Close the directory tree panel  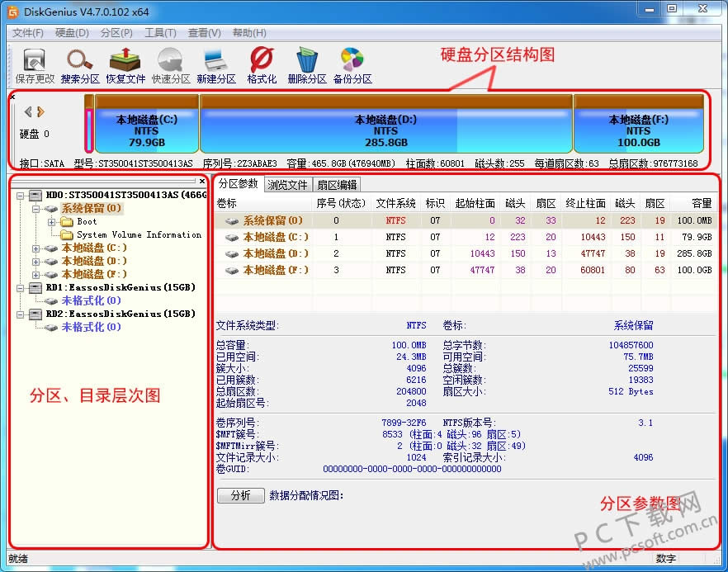point(202,181)
